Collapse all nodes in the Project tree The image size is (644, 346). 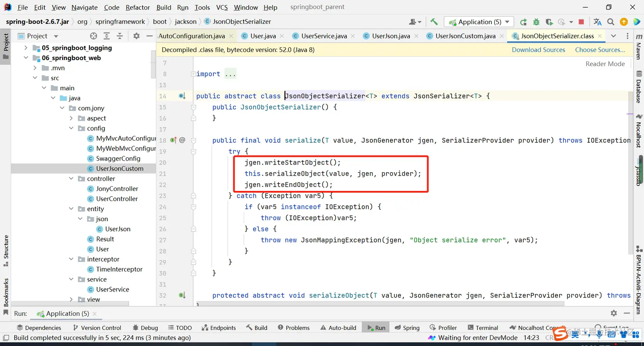[x=120, y=36]
